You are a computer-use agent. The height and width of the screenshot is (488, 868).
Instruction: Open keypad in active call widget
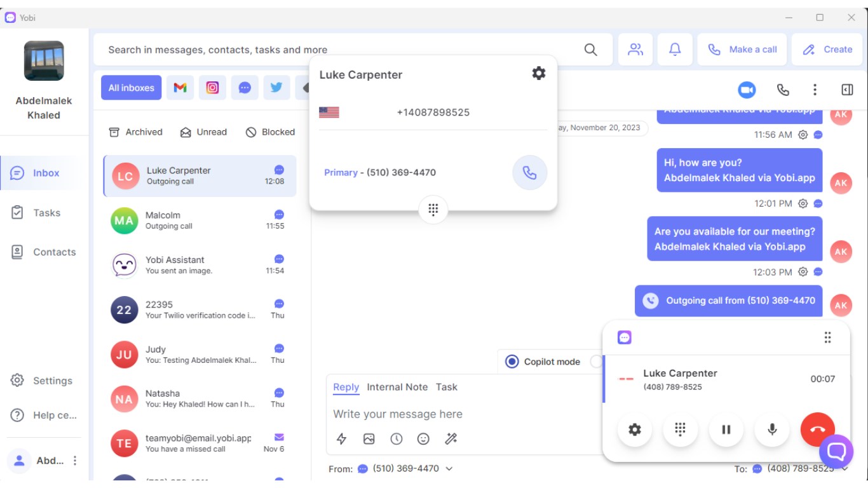680,430
